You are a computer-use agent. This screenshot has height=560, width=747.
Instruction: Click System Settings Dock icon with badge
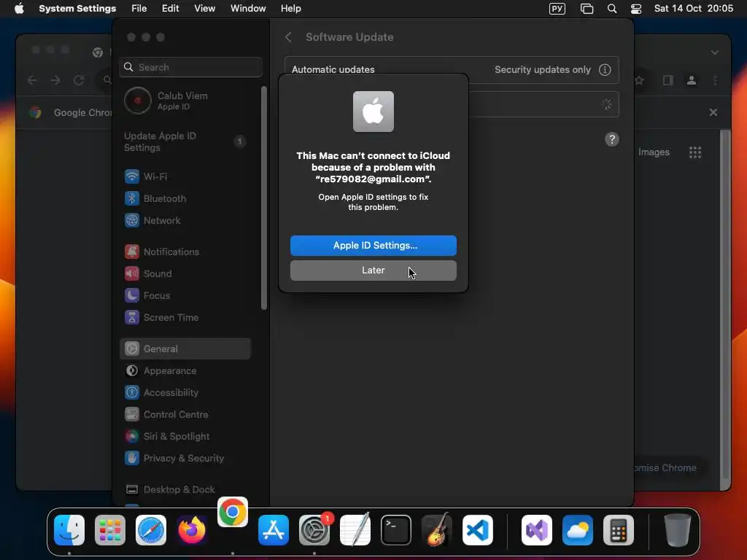coord(314,530)
